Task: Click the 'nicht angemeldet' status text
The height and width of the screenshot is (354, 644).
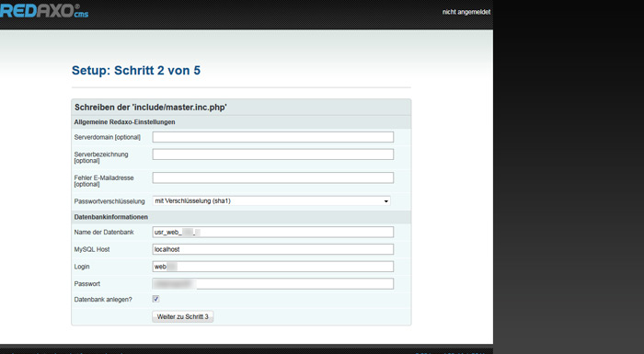Action: tap(466, 12)
